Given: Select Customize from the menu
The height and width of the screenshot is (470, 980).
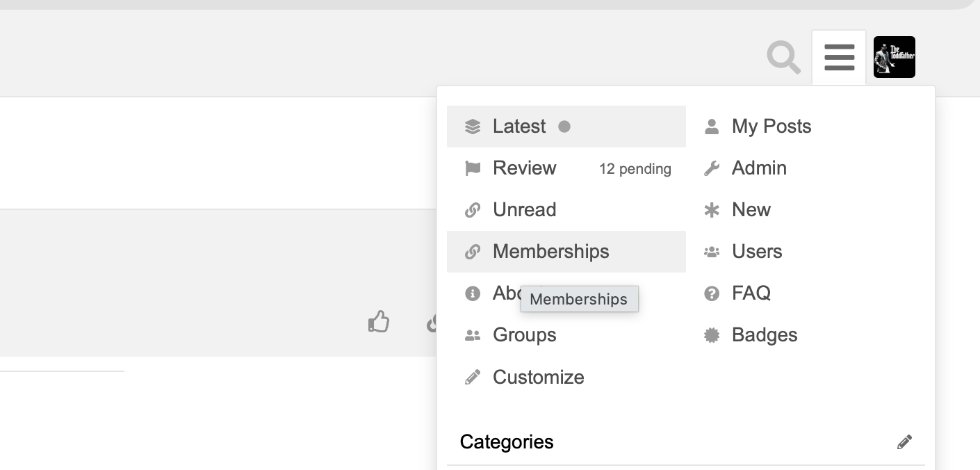Looking at the screenshot, I should [x=538, y=378].
